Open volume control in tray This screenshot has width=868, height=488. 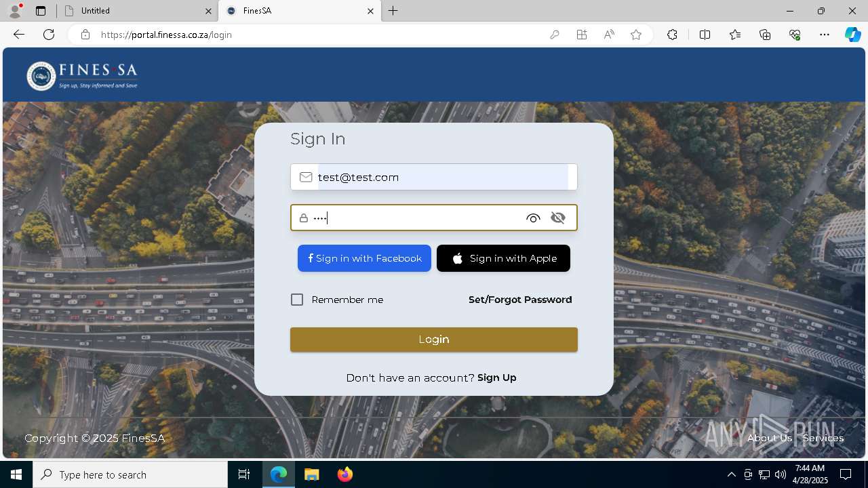click(x=781, y=474)
